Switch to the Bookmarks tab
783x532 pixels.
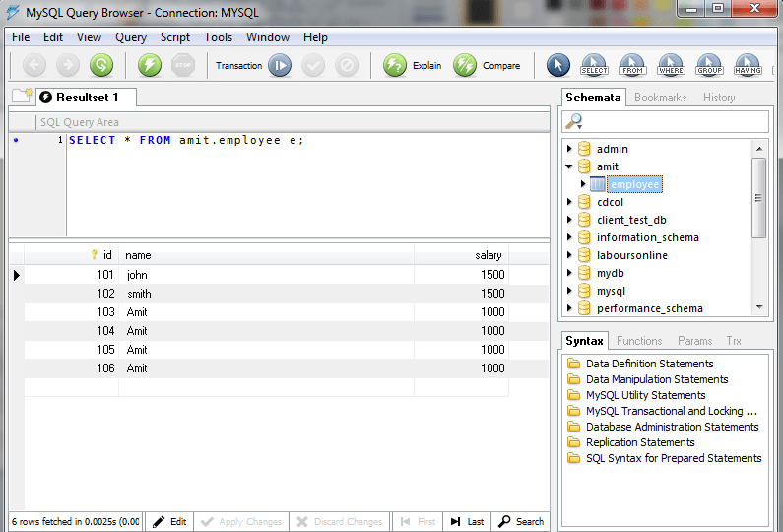(660, 98)
